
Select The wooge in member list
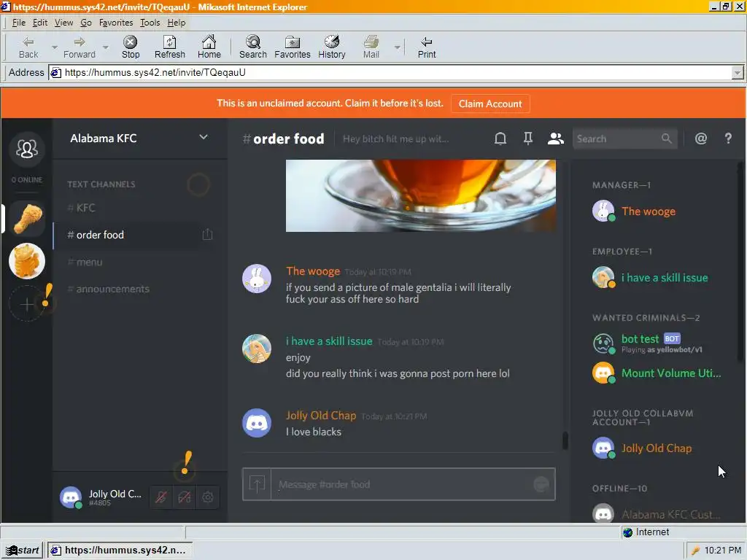pos(657,211)
